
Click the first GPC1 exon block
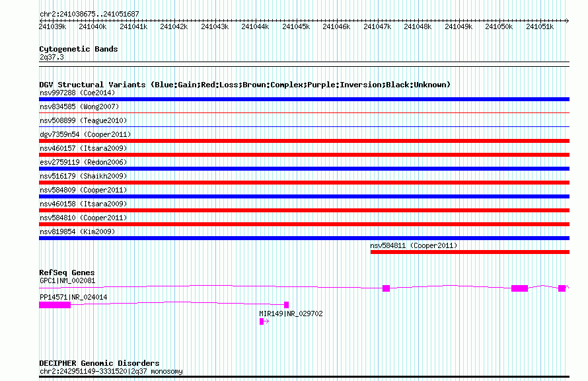click(386, 288)
